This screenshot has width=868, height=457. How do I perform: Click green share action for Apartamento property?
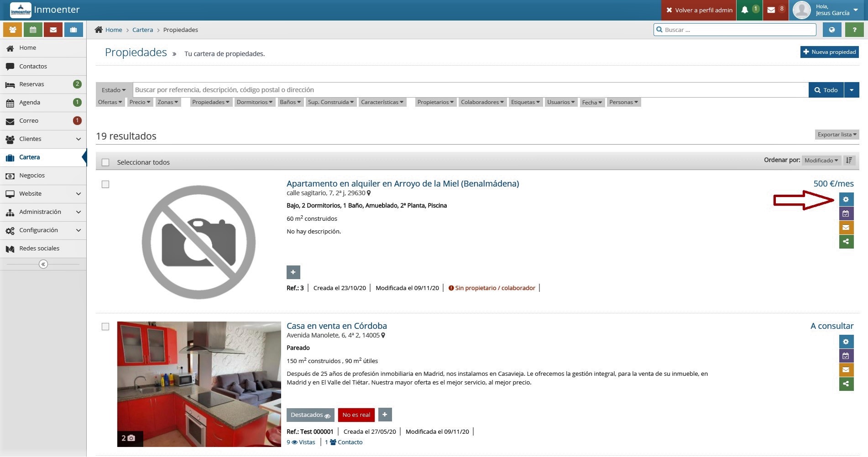[846, 242]
